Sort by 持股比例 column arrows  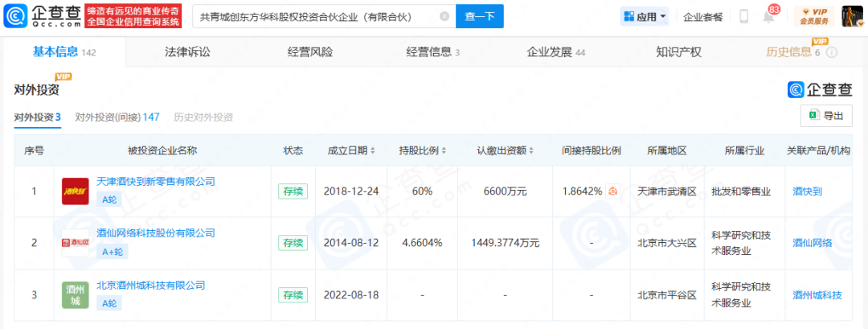pos(444,150)
